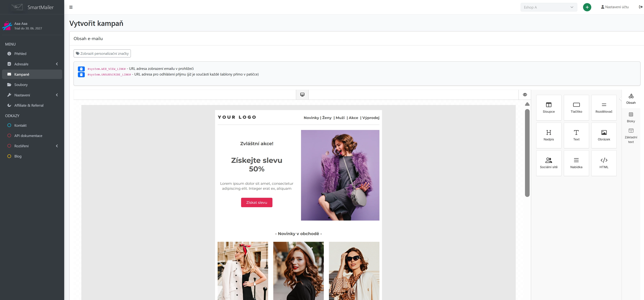Pick the Tlačítko button block
644x300 pixels.
[576, 108]
